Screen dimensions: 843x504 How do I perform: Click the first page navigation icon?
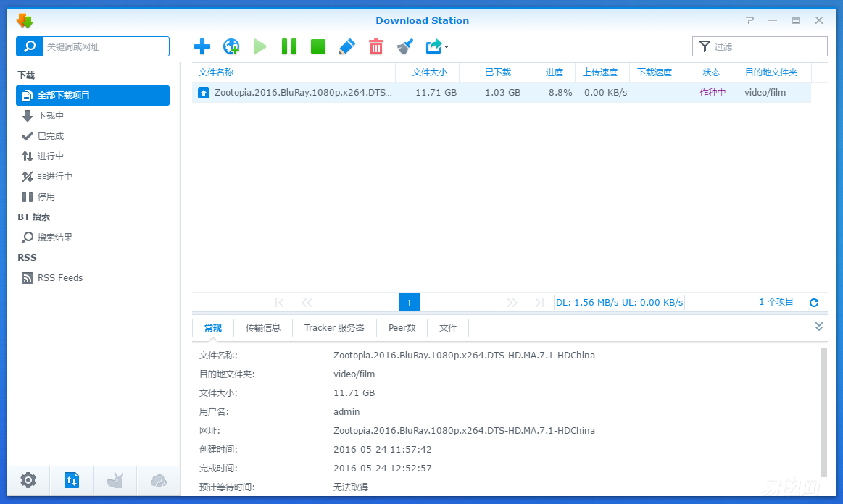click(x=279, y=303)
